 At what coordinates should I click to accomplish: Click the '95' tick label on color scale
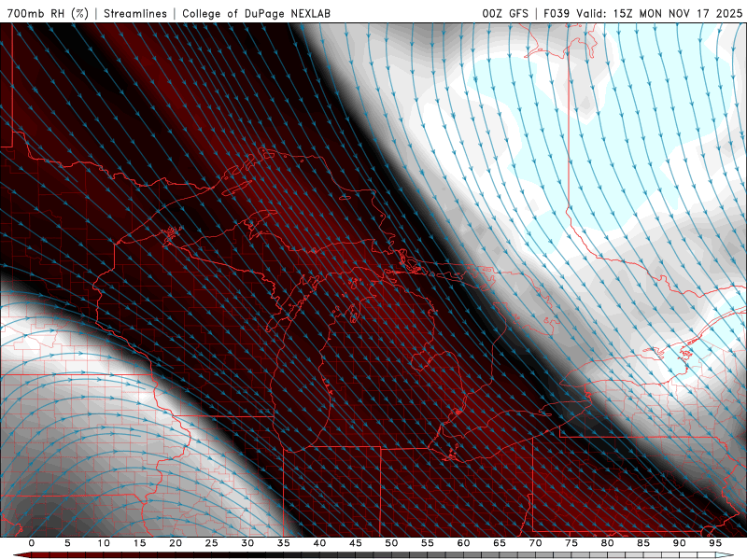click(715, 543)
